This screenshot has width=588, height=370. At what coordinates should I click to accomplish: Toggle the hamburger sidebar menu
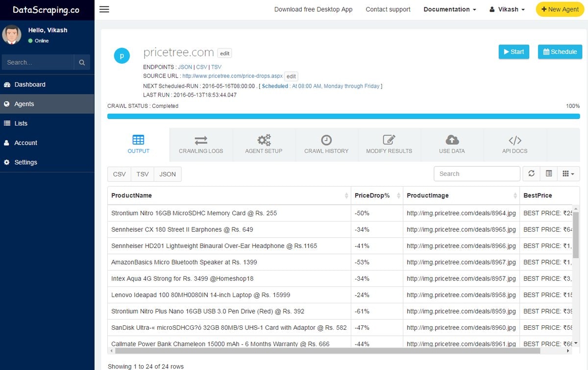[x=104, y=9]
